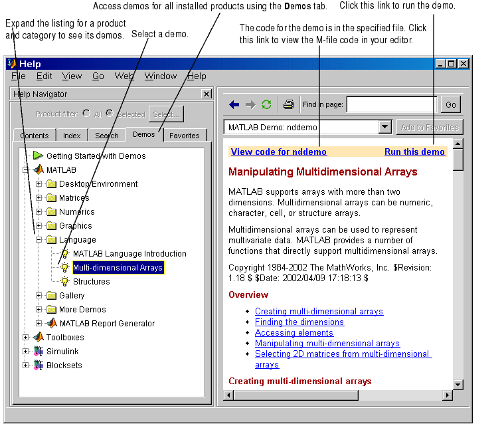This screenshot has width=504, height=432.
Task: Open the Window menu
Action: pyautogui.click(x=161, y=76)
